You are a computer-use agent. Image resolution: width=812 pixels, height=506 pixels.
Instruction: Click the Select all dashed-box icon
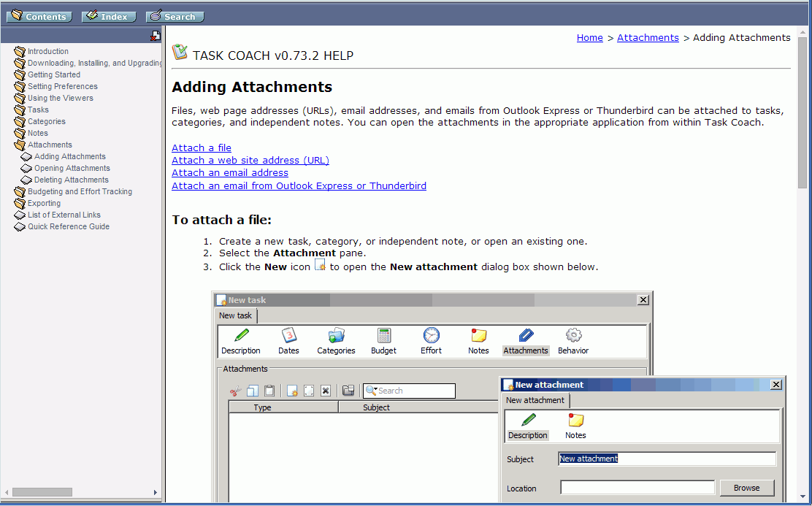tap(309, 391)
